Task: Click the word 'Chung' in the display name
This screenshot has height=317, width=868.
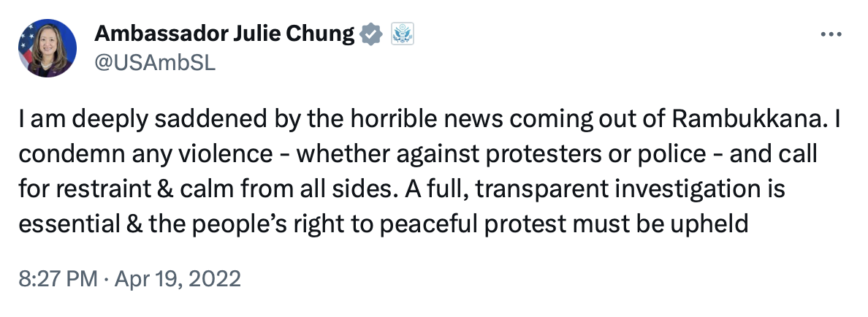Action: [x=320, y=35]
